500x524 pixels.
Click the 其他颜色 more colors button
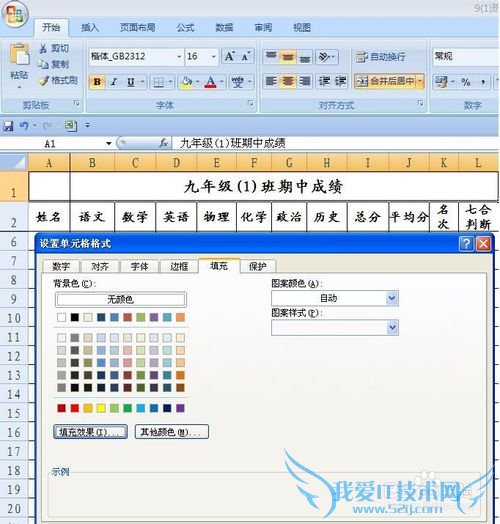click(171, 432)
